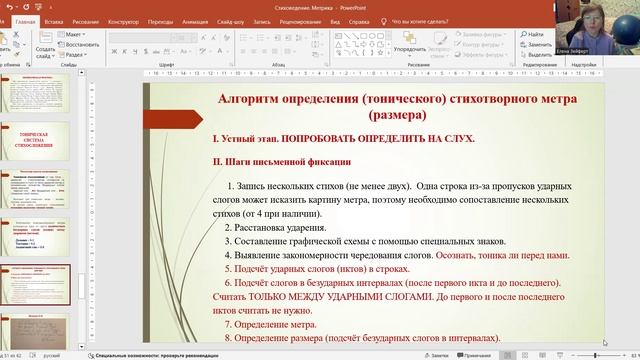Select the Format Painter brush icon

click(x=16, y=54)
